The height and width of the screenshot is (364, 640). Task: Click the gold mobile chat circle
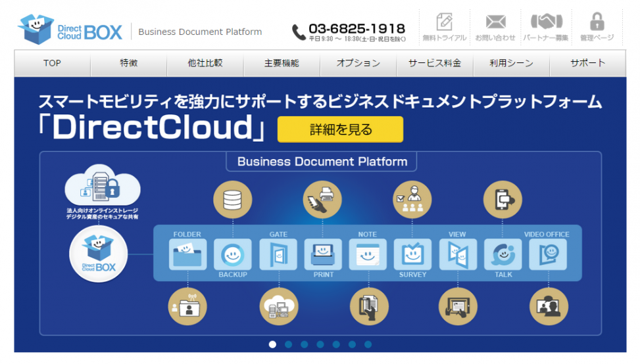click(503, 200)
